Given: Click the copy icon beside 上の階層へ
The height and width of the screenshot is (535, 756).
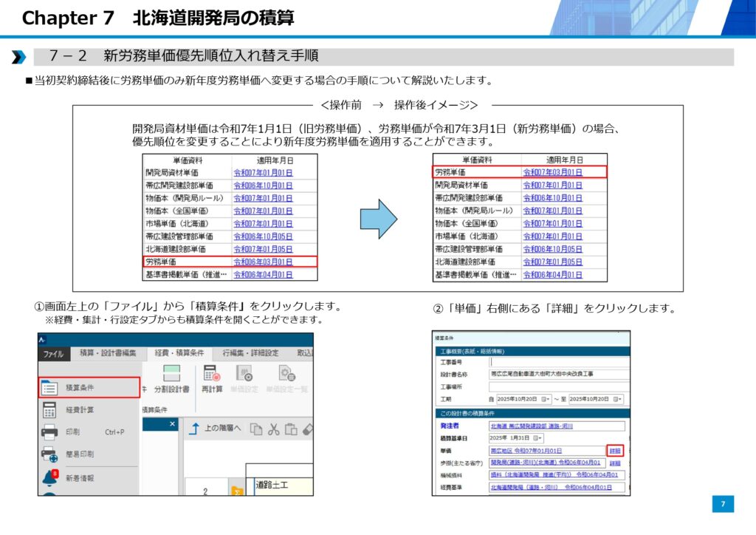Looking at the screenshot, I should point(256,429).
